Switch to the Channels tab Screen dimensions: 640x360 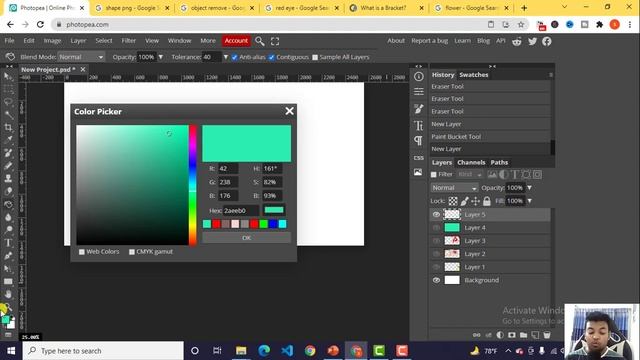pos(471,162)
